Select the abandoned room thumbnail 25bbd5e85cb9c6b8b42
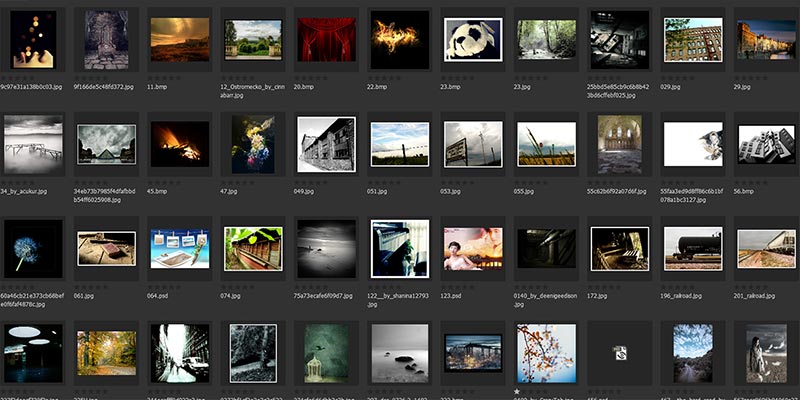 click(x=620, y=40)
